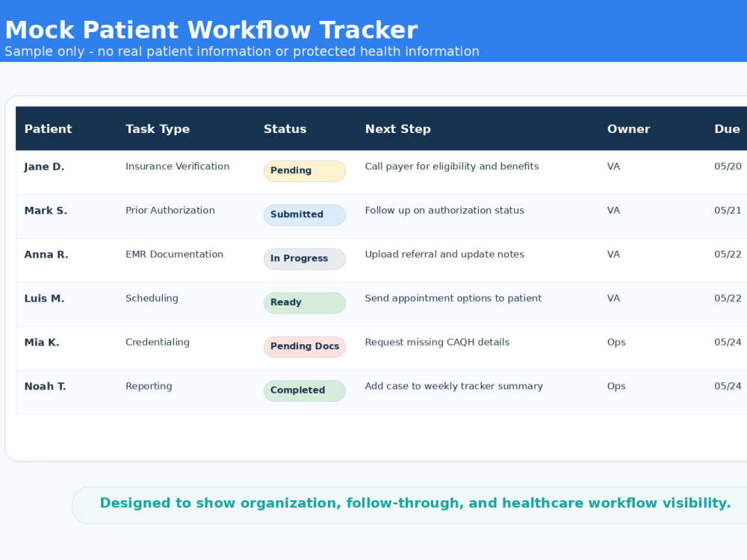Click the 05/21 due date

pyautogui.click(x=728, y=210)
